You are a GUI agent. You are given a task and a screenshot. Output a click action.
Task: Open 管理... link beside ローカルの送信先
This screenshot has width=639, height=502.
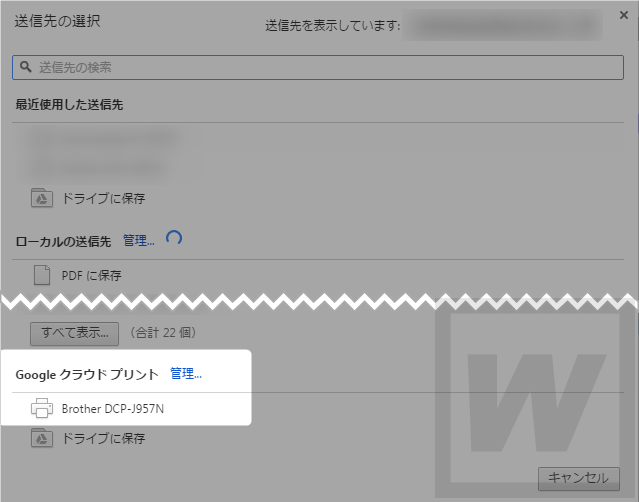pos(139,240)
